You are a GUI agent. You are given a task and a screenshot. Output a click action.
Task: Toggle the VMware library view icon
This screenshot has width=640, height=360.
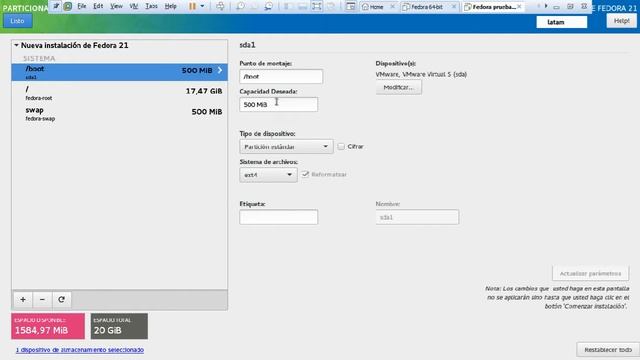[x=350, y=6]
